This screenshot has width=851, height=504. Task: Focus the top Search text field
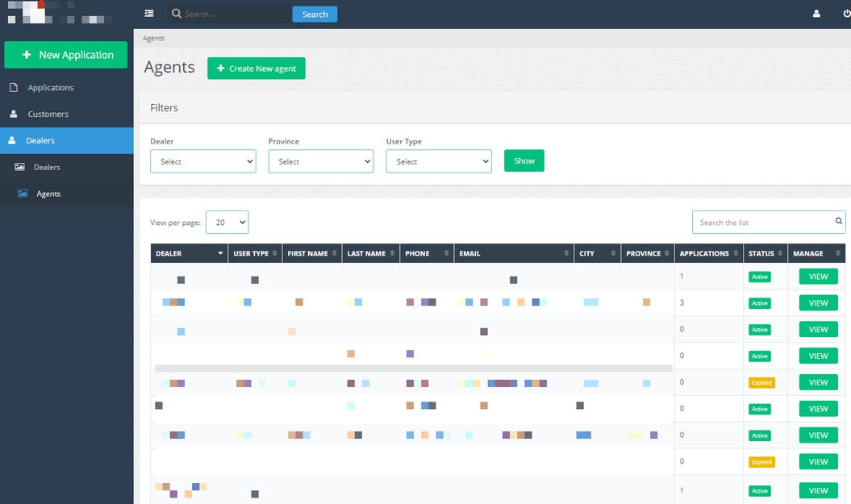click(236, 14)
